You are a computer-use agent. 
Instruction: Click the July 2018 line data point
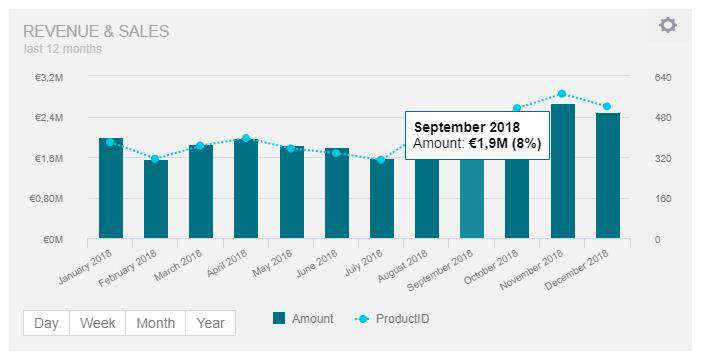click(381, 160)
